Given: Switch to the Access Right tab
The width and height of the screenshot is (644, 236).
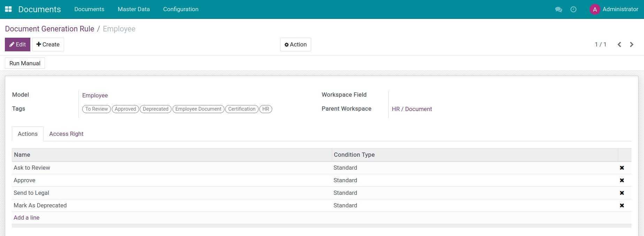Looking at the screenshot, I should point(66,134).
